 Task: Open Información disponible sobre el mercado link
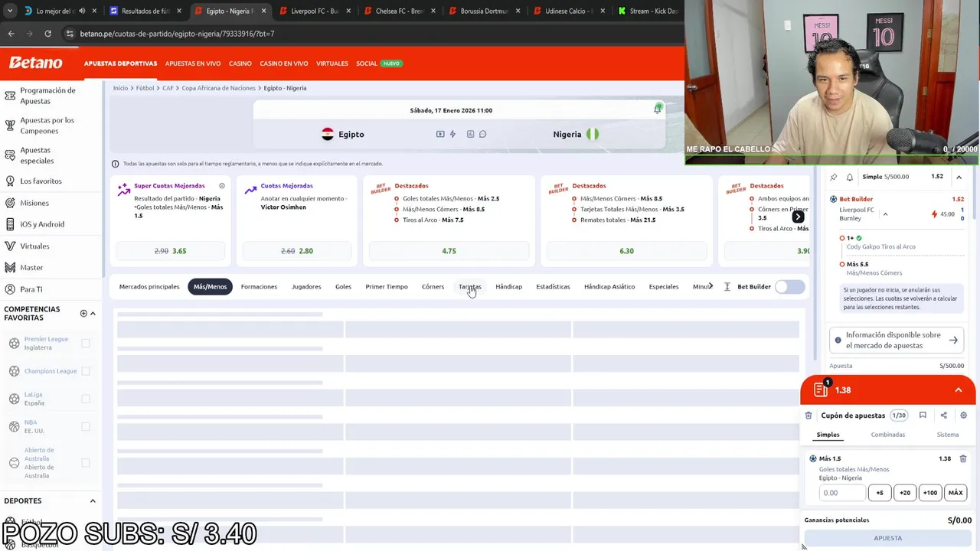tap(896, 340)
